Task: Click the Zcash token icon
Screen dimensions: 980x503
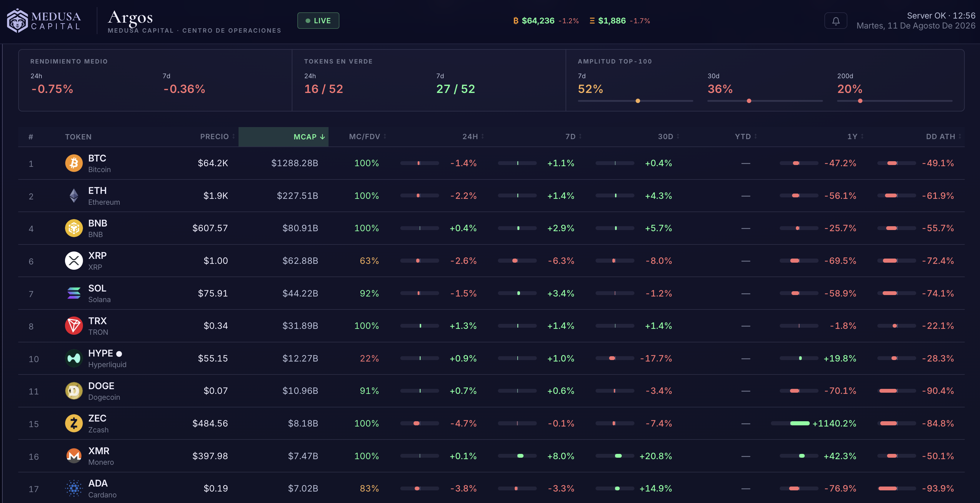Action: (x=74, y=424)
